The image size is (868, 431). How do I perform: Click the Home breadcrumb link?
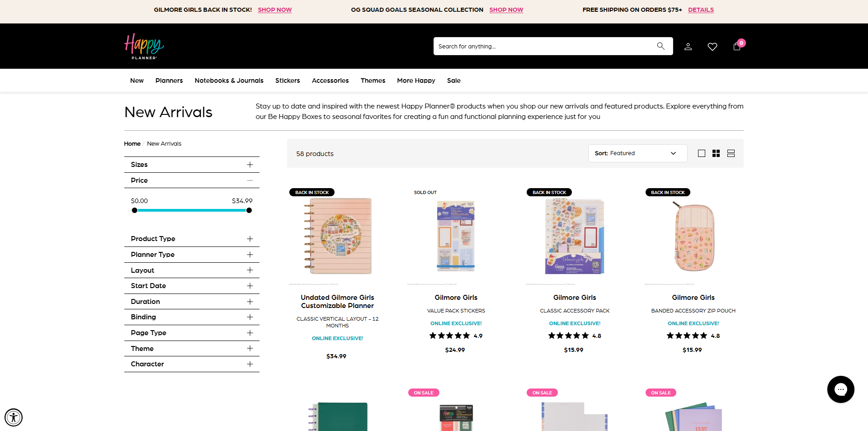(x=132, y=143)
